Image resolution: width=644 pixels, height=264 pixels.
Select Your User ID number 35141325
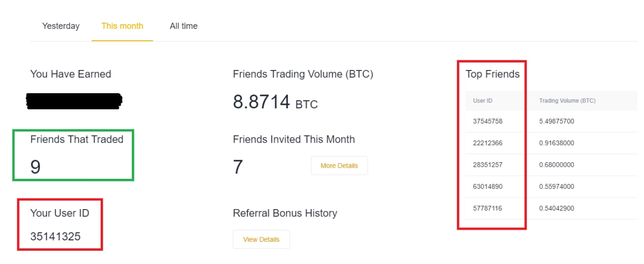55,236
